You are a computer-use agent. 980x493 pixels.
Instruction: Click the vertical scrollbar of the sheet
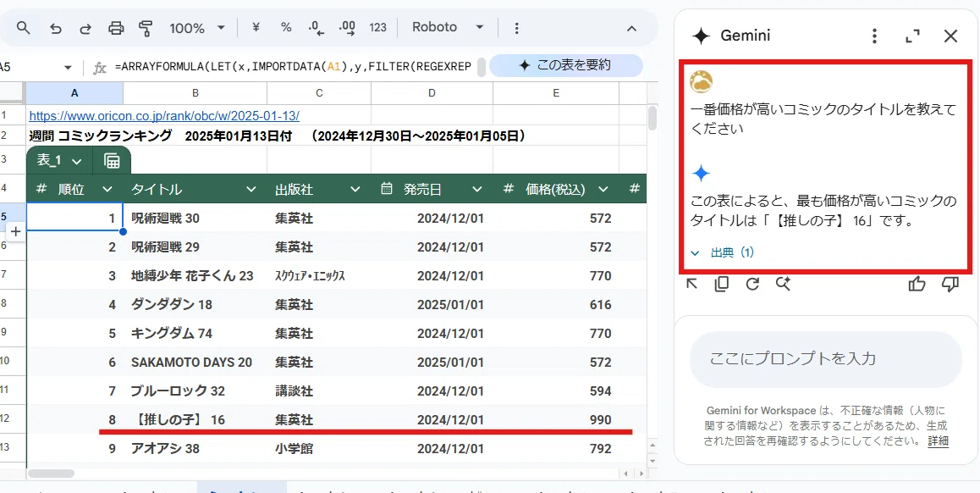coord(652,117)
